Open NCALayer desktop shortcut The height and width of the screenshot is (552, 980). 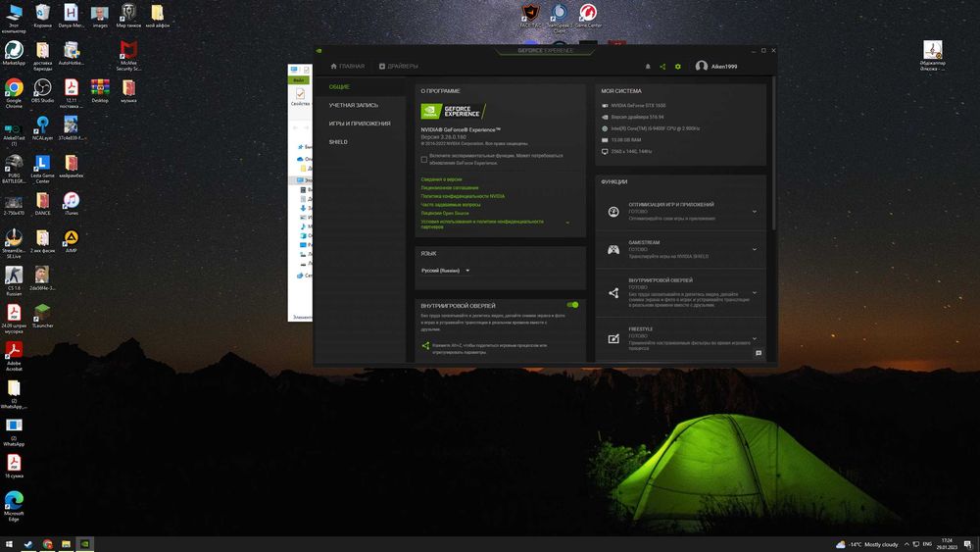coord(42,128)
